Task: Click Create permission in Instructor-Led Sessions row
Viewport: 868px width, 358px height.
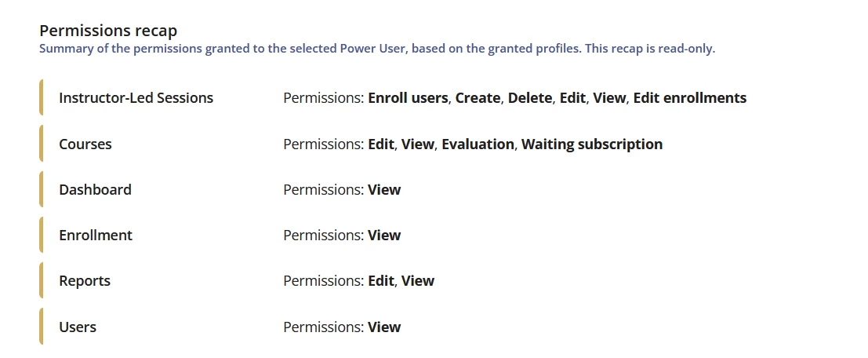Action: [x=478, y=98]
